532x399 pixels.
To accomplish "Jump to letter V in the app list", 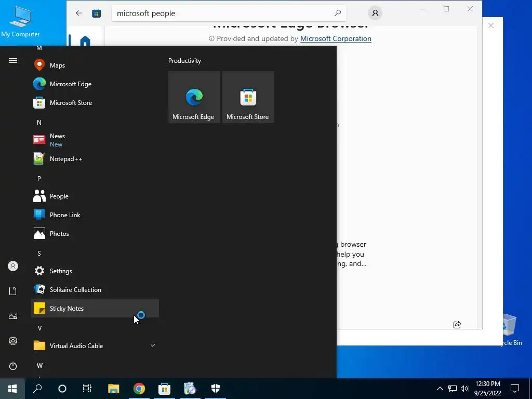I will 39,328.
